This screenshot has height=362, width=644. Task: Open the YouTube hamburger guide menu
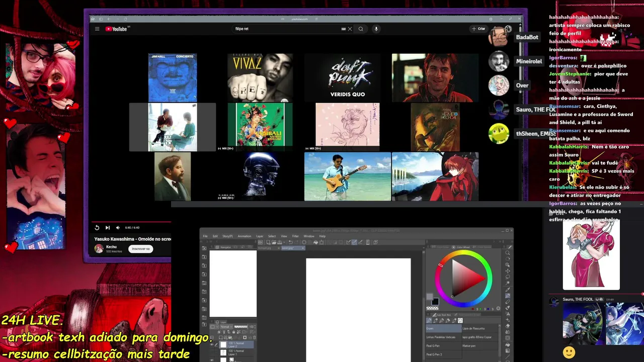(97, 29)
